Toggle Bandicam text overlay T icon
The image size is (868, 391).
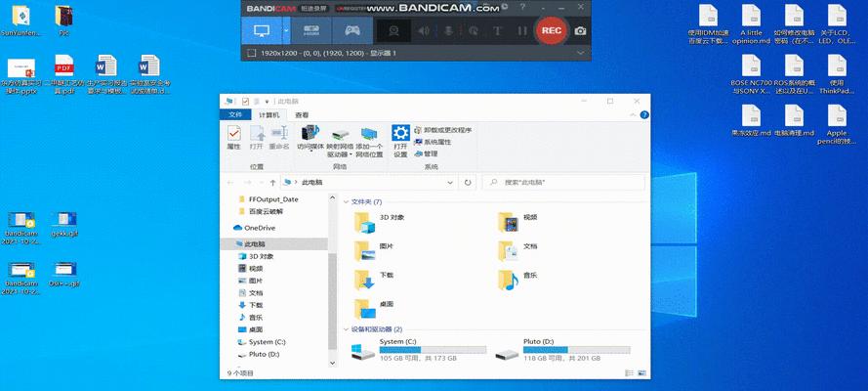click(x=497, y=31)
